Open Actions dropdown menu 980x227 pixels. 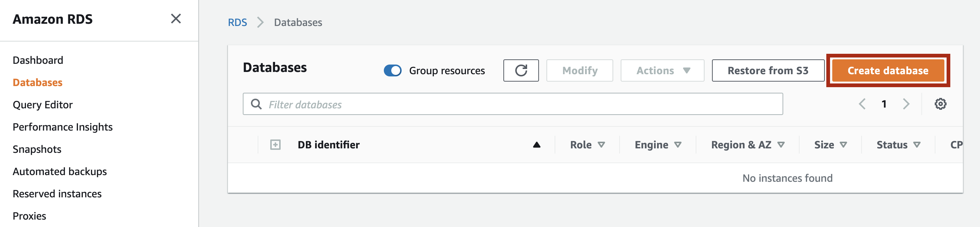(662, 70)
